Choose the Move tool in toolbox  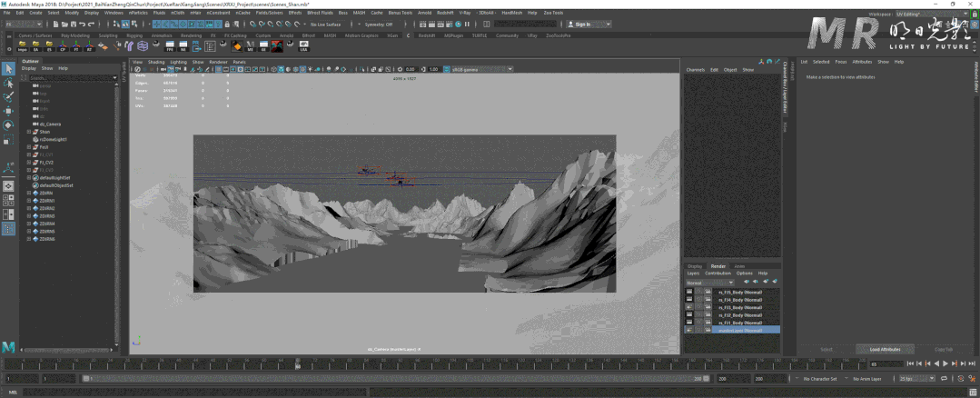point(9,111)
